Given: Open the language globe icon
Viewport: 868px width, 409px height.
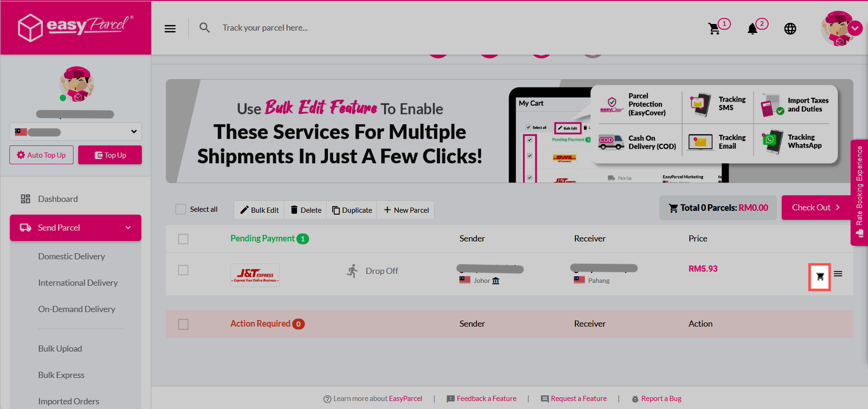Looking at the screenshot, I should [x=790, y=29].
